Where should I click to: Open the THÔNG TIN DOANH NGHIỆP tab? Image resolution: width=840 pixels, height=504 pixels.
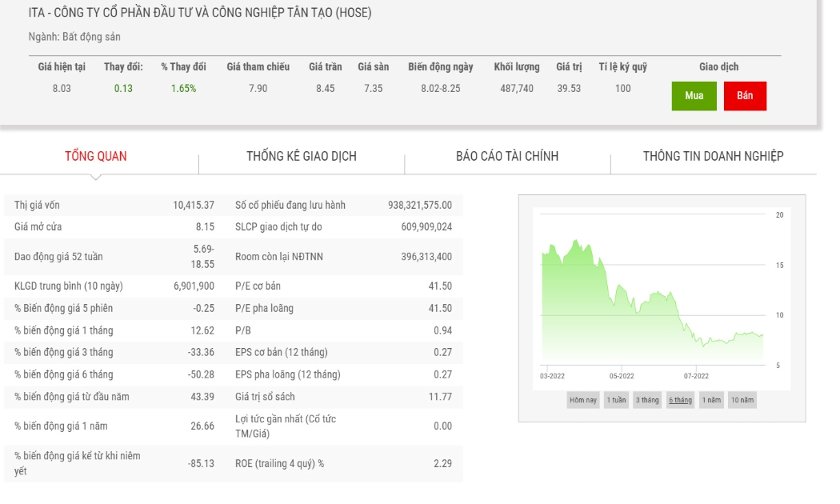(713, 156)
